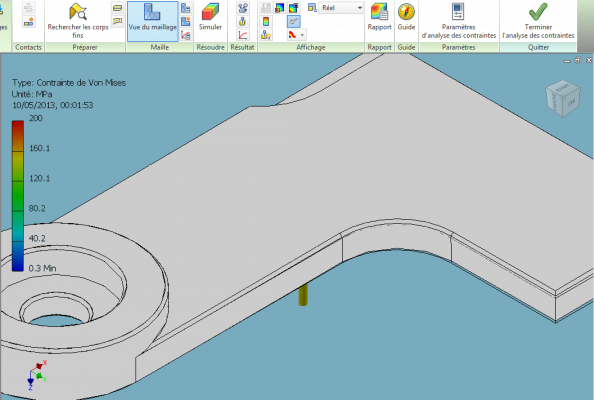The width and height of the screenshot is (594, 400).
Task: Click the 'Type: Contrainte de Von Mises' text
Action: tap(69, 83)
